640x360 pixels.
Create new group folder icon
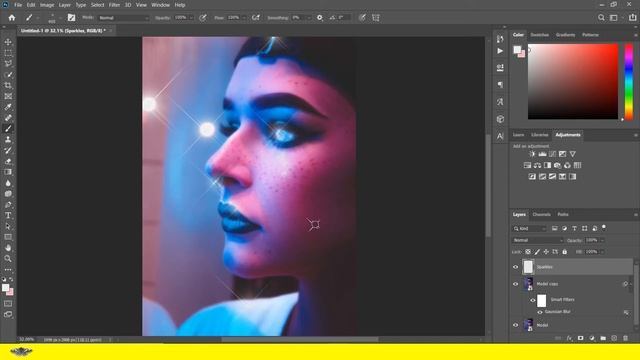pos(603,338)
